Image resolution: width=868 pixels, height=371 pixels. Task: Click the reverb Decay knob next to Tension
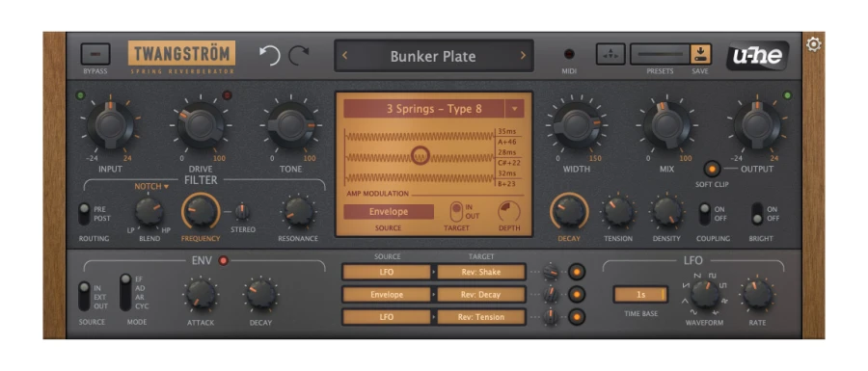[568, 211]
